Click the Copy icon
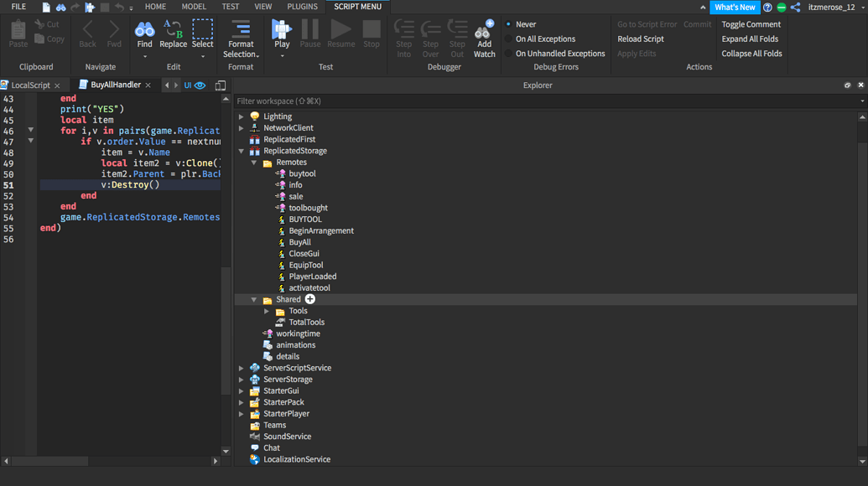868x486 pixels. click(x=40, y=39)
